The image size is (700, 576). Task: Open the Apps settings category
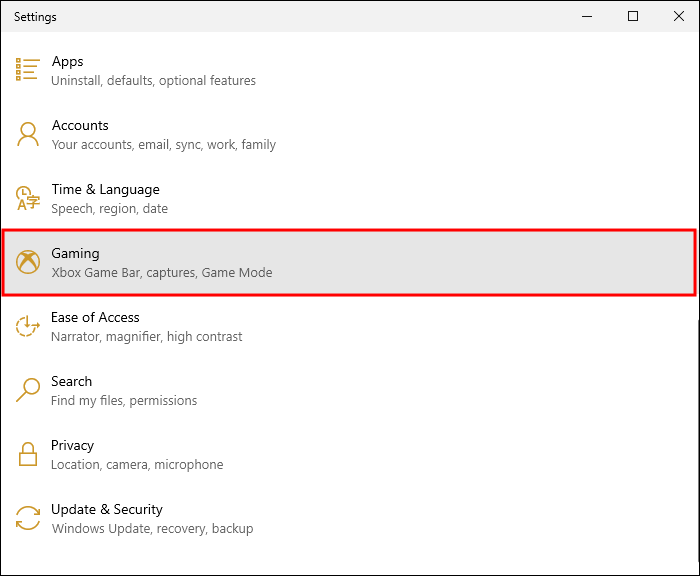68,62
